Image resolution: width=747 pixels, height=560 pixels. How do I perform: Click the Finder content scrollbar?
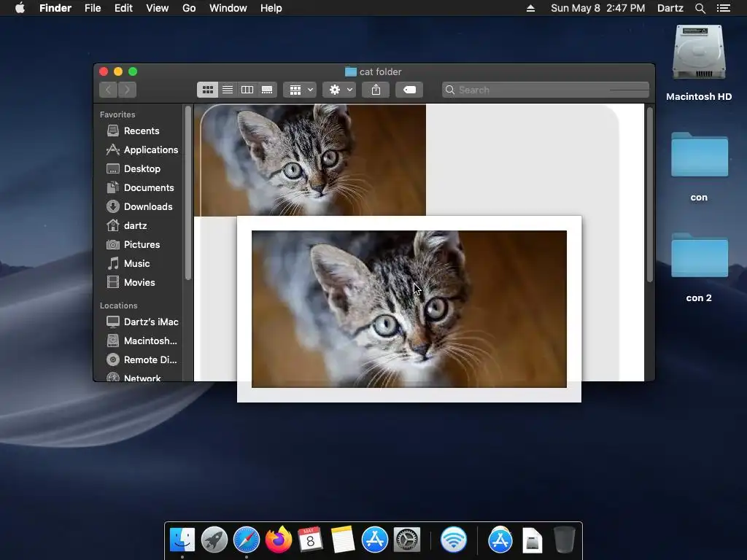pos(649,194)
